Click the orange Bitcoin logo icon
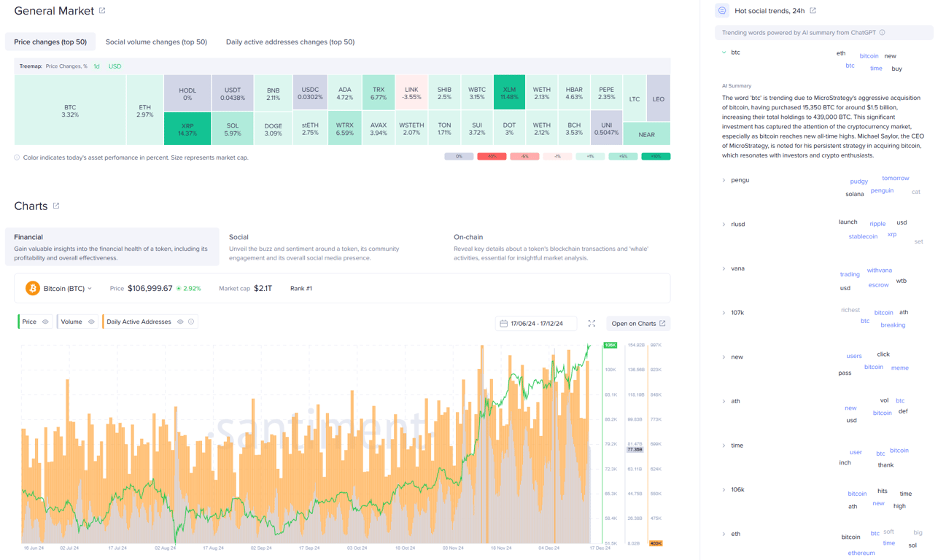 coord(33,289)
